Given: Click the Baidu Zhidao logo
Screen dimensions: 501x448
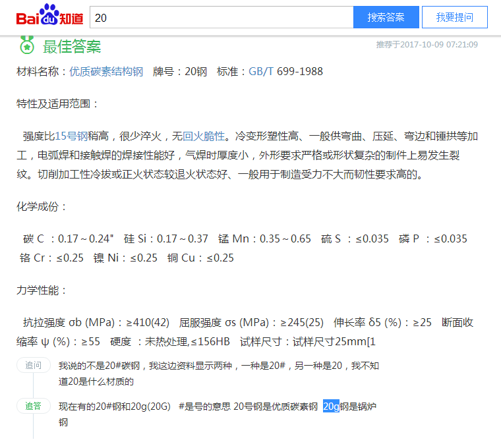Looking at the screenshot, I should (x=49, y=14).
